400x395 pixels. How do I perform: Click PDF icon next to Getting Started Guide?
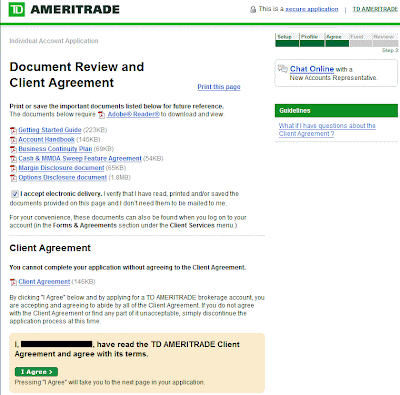pos(13,130)
